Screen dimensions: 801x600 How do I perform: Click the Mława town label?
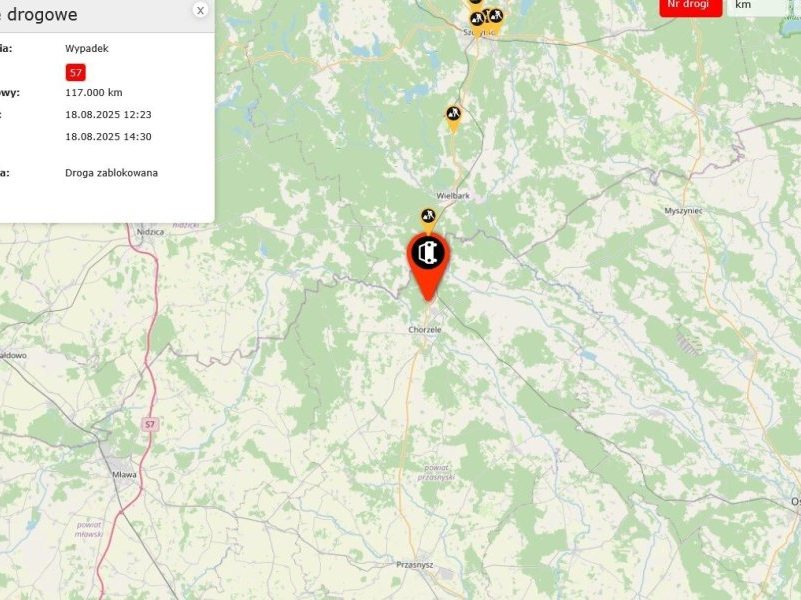click(x=124, y=474)
